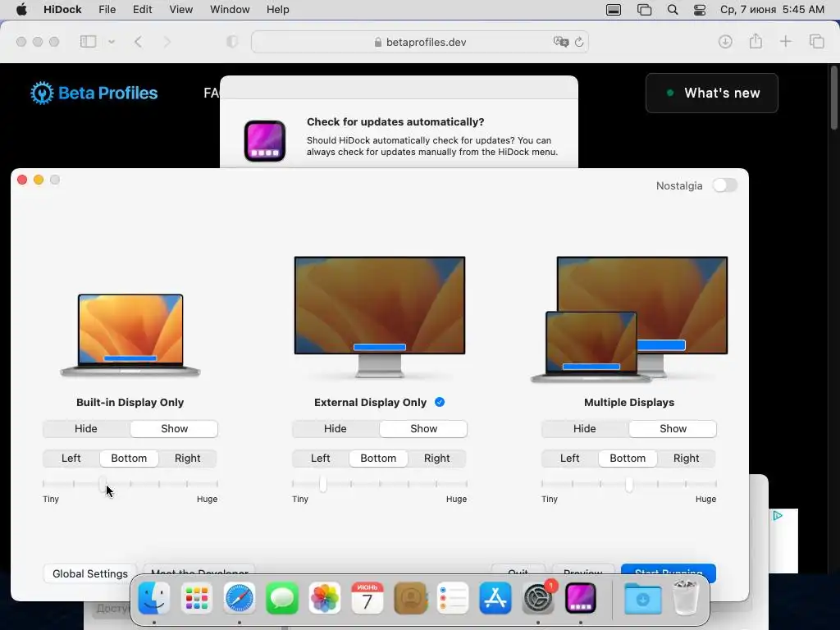Show Safari tab overview
The image size is (840, 630).
tap(816, 42)
